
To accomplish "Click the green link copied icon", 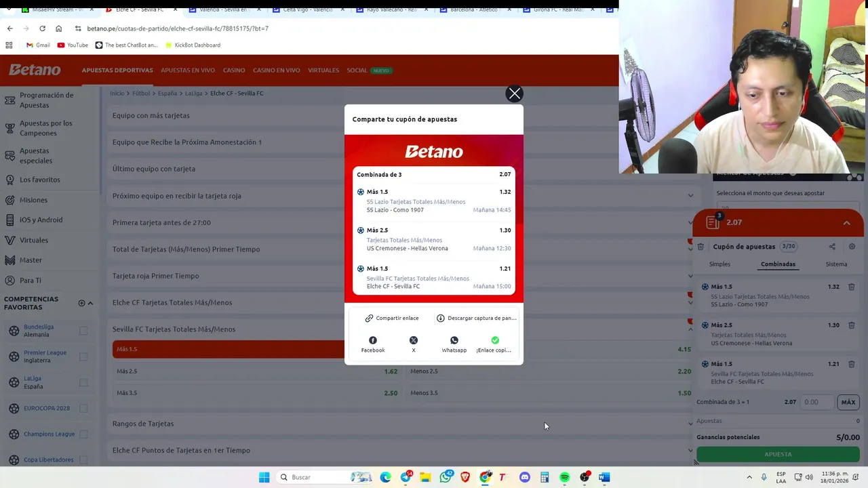I will click(x=495, y=340).
